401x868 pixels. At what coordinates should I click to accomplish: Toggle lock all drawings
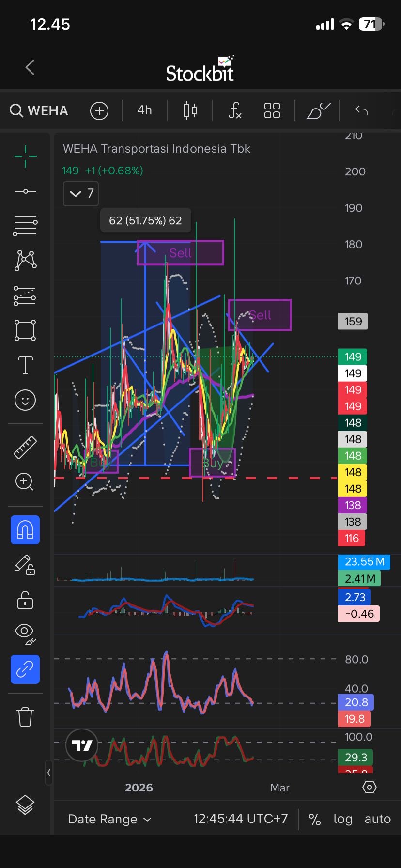click(25, 600)
